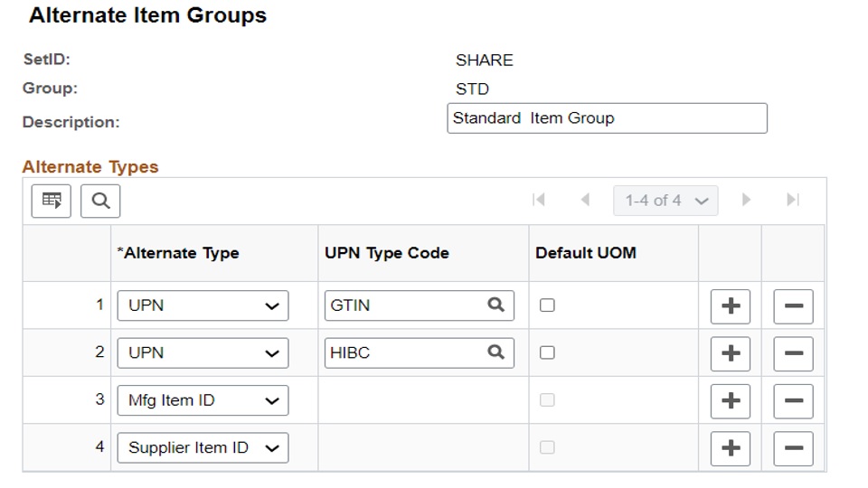Show previous row set arrow
This screenshot has width=868, height=488.
[x=585, y=200]
